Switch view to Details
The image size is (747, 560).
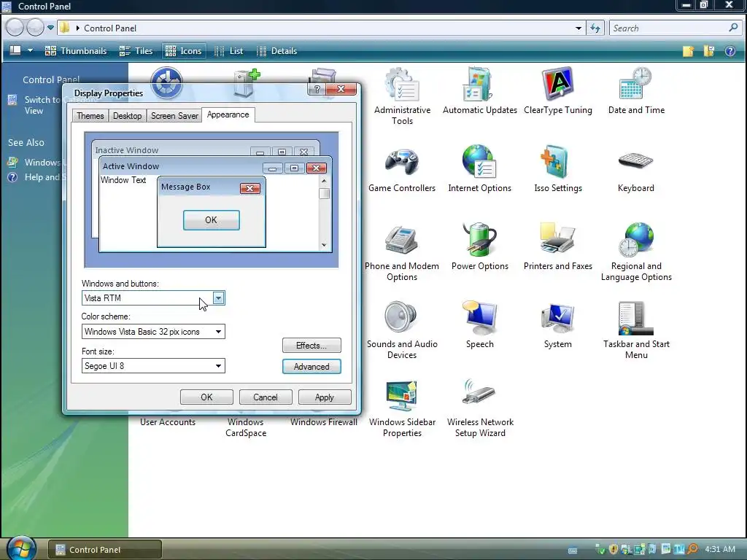pyautogui.click(x=276, y=51)
